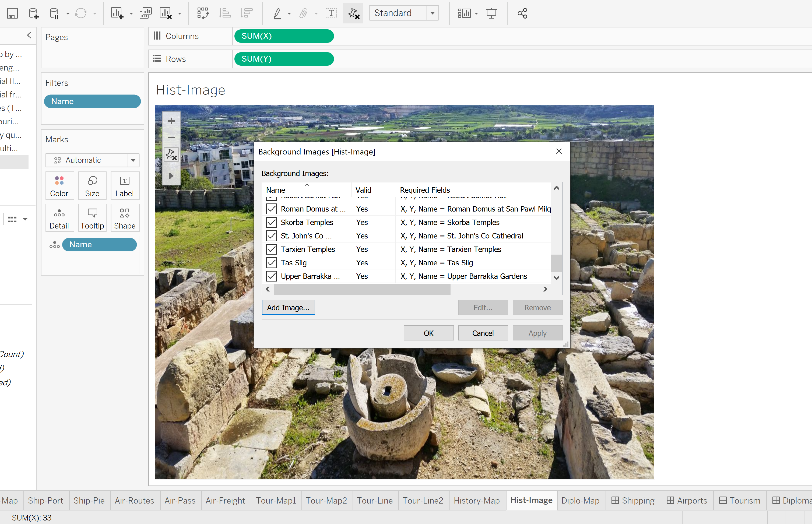This screenshot has height=524, width=812.
Task: Open the Tour-Line sheet tab
Action: tap(375, 501)
